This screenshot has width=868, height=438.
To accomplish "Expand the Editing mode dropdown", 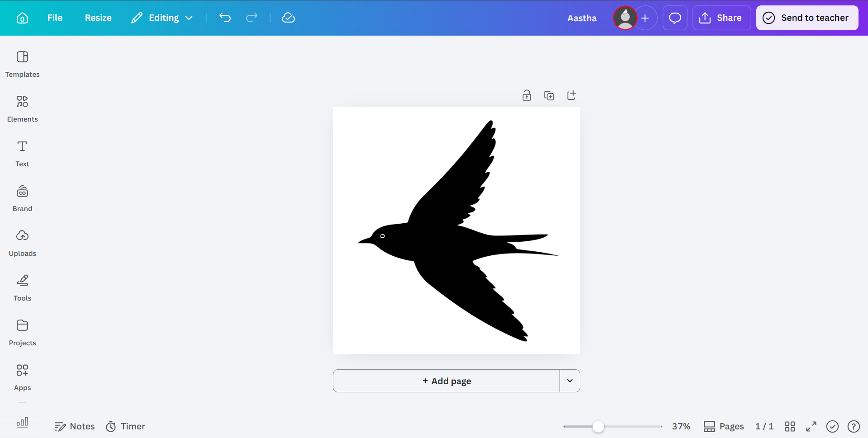I will (162, 18).
